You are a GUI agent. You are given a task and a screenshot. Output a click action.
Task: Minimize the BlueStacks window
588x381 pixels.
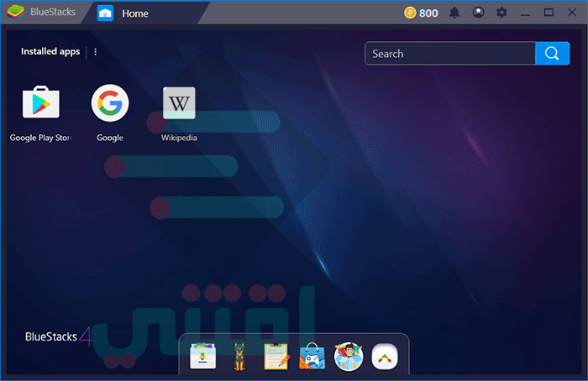point(525,13)
